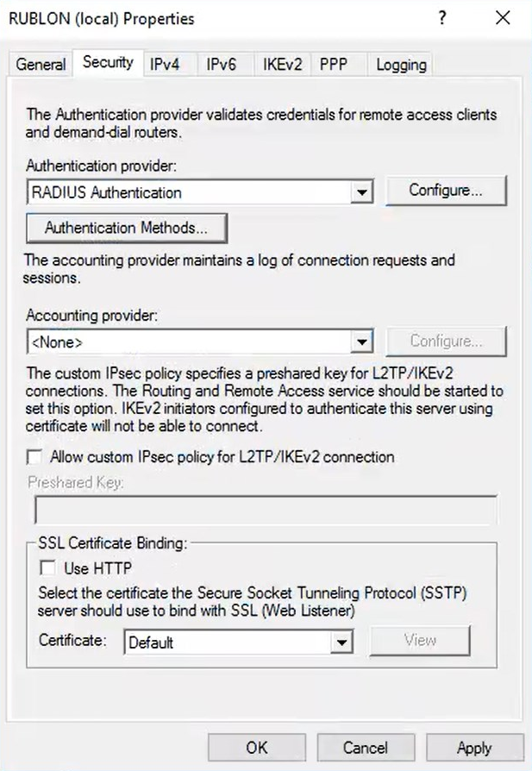The width and height of the screenshot is (532, 771).
Task: Go to the IKEv2 tab
Action: pos(282,64)
